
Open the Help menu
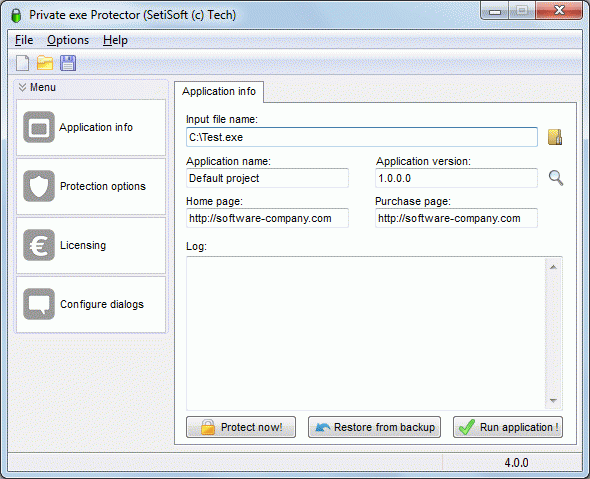pos(115,40)
